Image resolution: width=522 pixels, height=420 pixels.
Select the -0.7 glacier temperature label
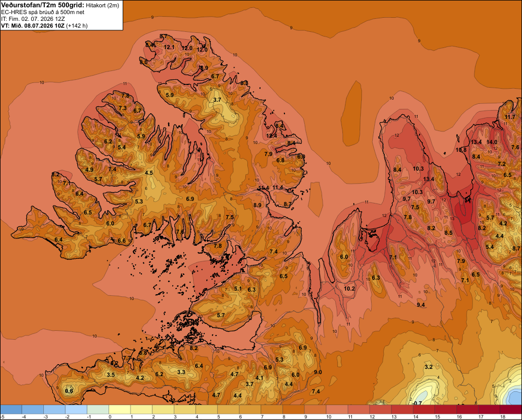417,403
